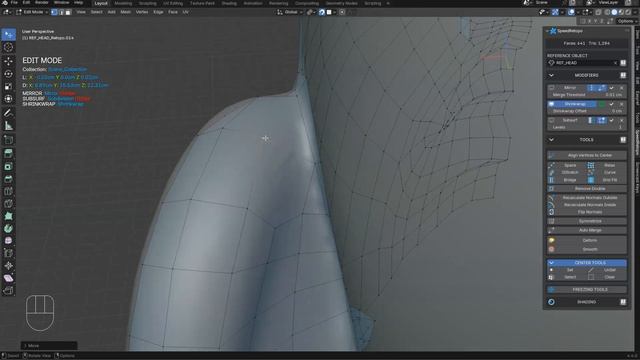Switch to UV Editing workspace tab
640x360 pixels.
coord(173,3)
